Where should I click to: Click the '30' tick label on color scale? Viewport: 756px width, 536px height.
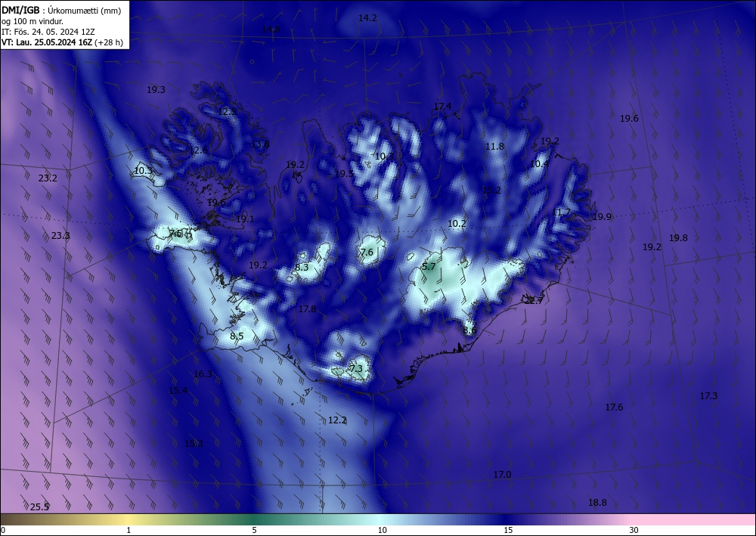click(634, 531)
